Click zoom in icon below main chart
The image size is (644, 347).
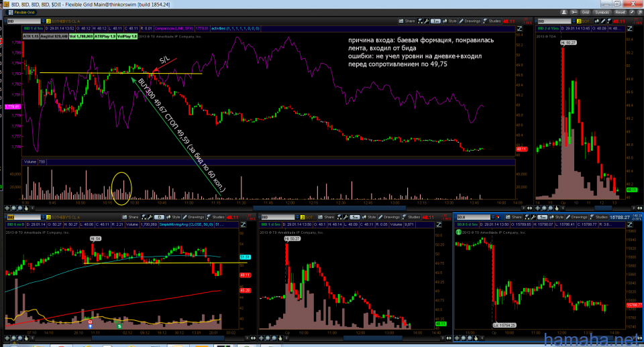[x=13, y=208]
